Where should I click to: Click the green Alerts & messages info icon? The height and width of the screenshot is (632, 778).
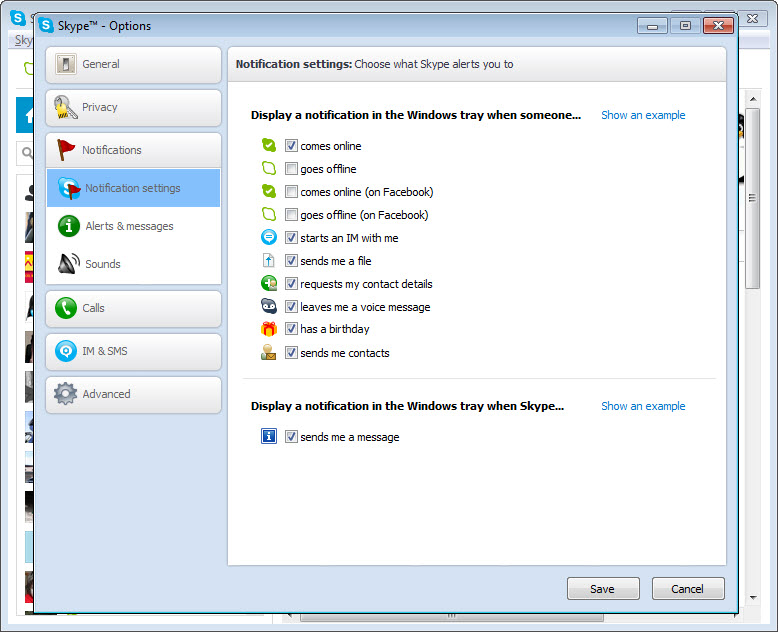click(x=69, y=226)
